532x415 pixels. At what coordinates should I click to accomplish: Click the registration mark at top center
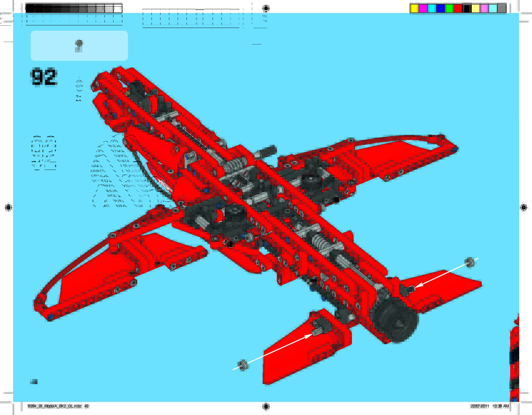coord(266,8)
